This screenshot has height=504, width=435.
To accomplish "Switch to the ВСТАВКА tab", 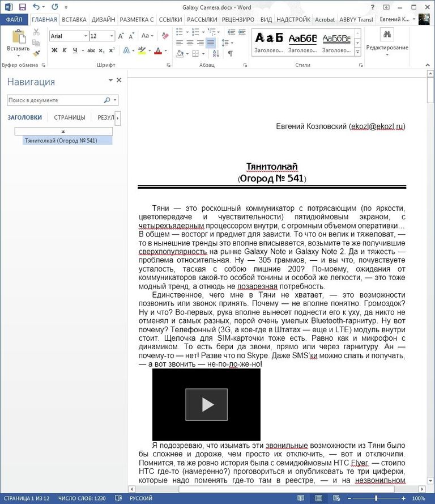I will tap(74, 19).
